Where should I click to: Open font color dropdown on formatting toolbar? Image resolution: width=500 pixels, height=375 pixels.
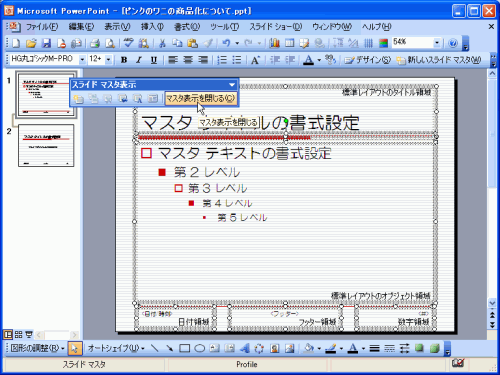[x=319, y=60]
